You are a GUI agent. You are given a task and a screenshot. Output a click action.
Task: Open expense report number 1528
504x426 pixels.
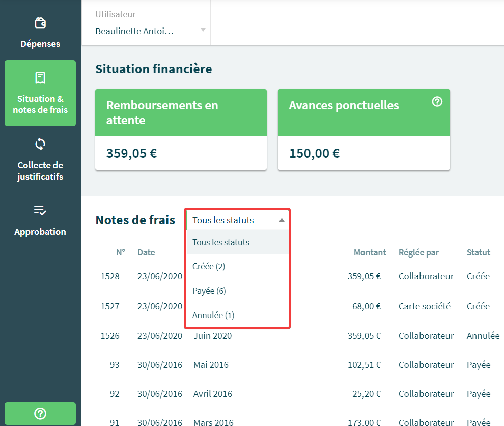[x=110, y=276]
